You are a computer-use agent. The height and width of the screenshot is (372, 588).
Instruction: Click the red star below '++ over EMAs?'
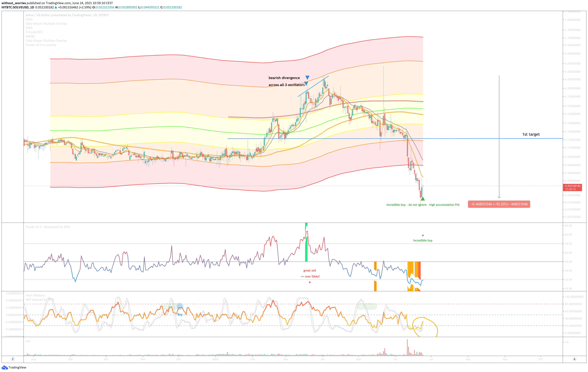pyautogui.click(x=310, y=282)
